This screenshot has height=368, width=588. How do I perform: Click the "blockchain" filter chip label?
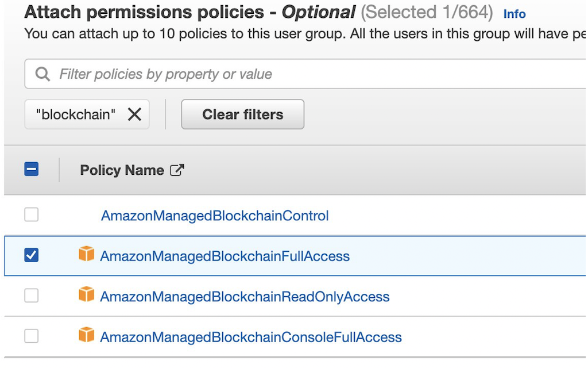coord(76,114)
